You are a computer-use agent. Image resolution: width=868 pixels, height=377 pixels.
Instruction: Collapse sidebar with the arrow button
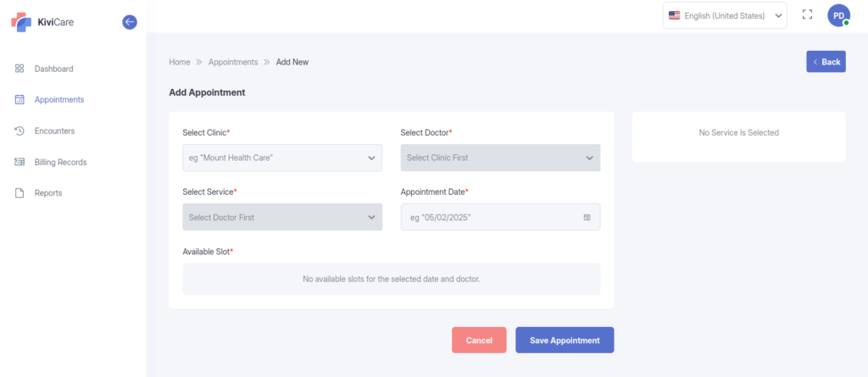tap(130, 22)
